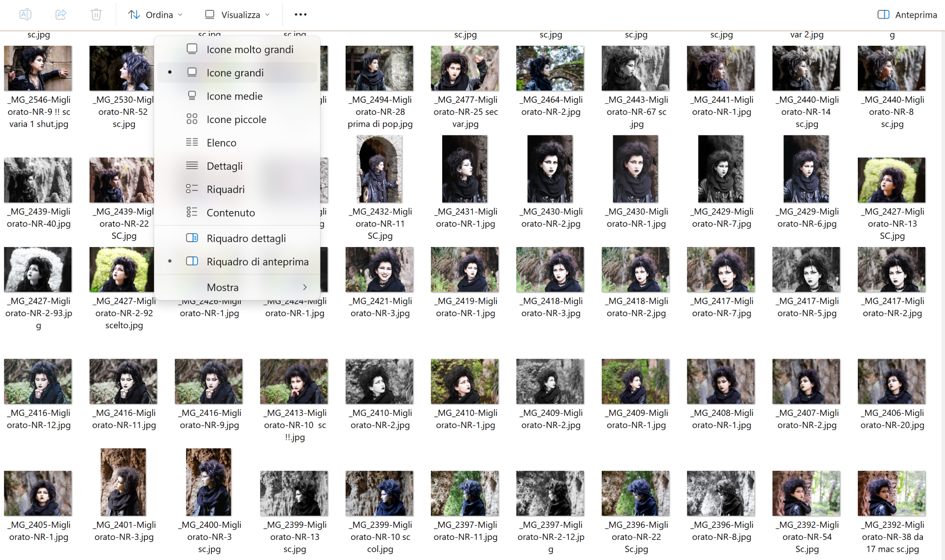Select thumbnail _MG_2399-Migliorato-NR-10 sc col.jpg
Image resolution: width=945 pixels, height=560 pixels.
tap(379, 493)
